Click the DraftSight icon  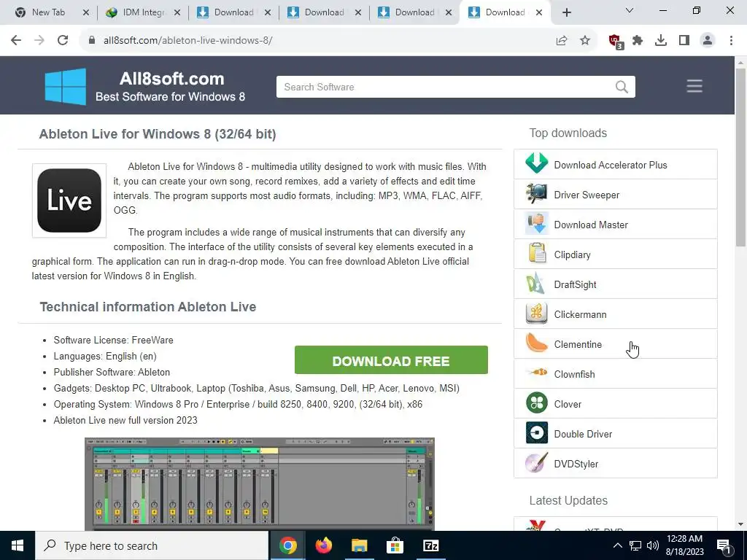pos(536,284)
